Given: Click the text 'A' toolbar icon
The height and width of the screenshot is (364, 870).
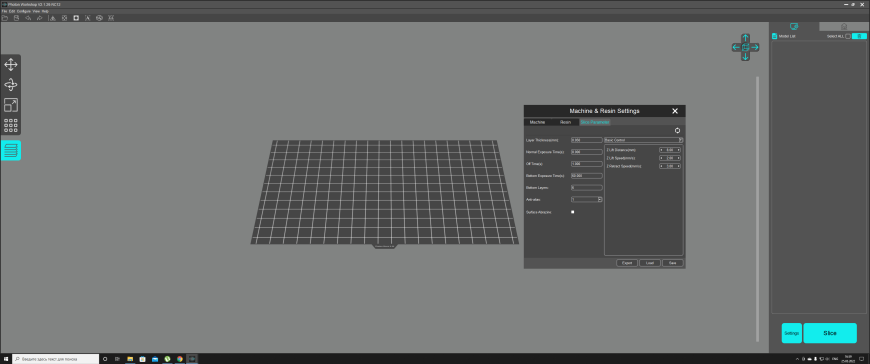Looking at the screenshot, I should click(x=88, y=18).
